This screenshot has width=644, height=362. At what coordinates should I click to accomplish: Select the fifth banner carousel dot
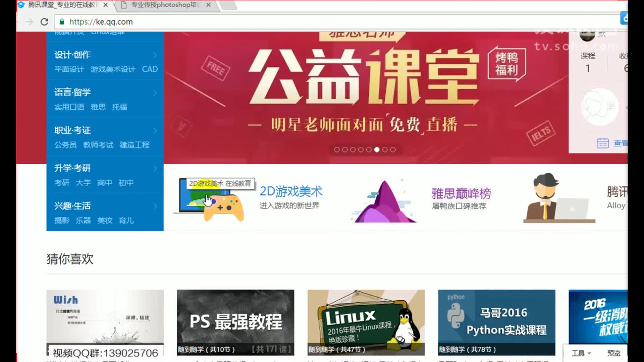coord(369,149)
